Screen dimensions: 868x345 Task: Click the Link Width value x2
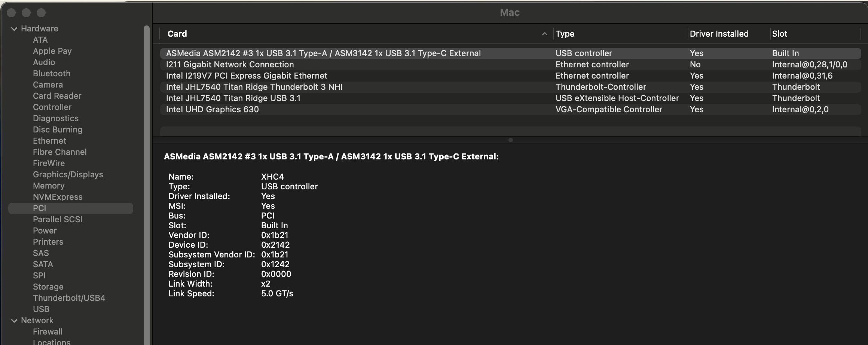click(x=265, y=284)
